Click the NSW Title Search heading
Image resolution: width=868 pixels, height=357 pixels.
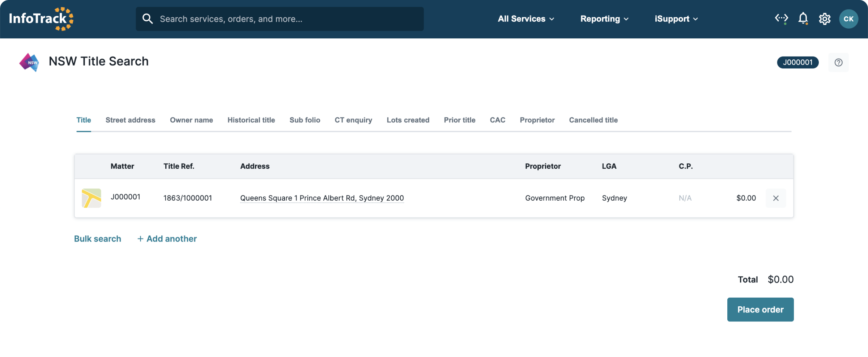click(99, 61)
